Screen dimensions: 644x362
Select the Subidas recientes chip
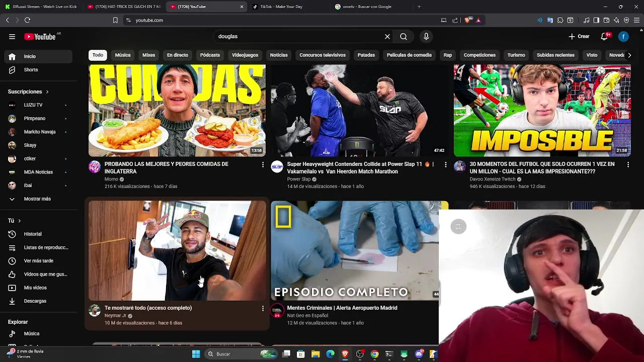click(x=555, y=55)
